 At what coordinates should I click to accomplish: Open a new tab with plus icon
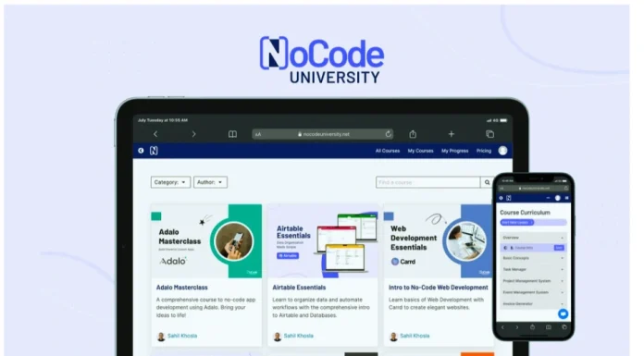pyautogui.click(x=451, y=134)
